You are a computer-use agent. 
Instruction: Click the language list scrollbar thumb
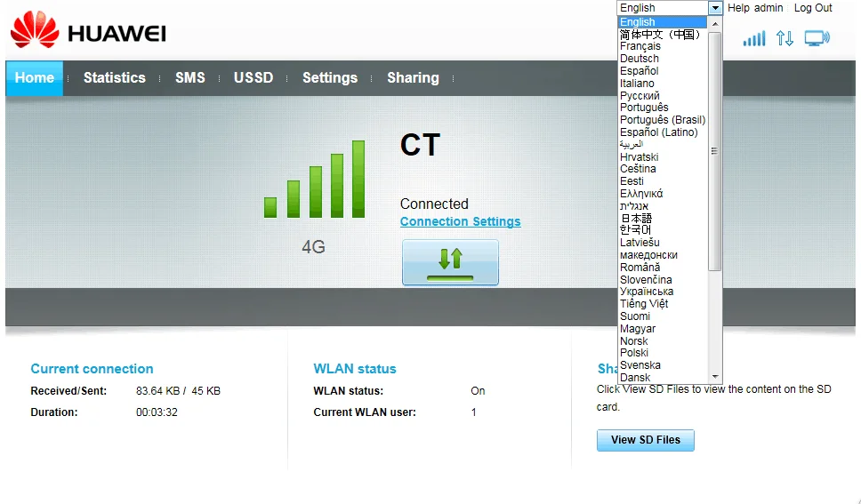coord(715,151)
